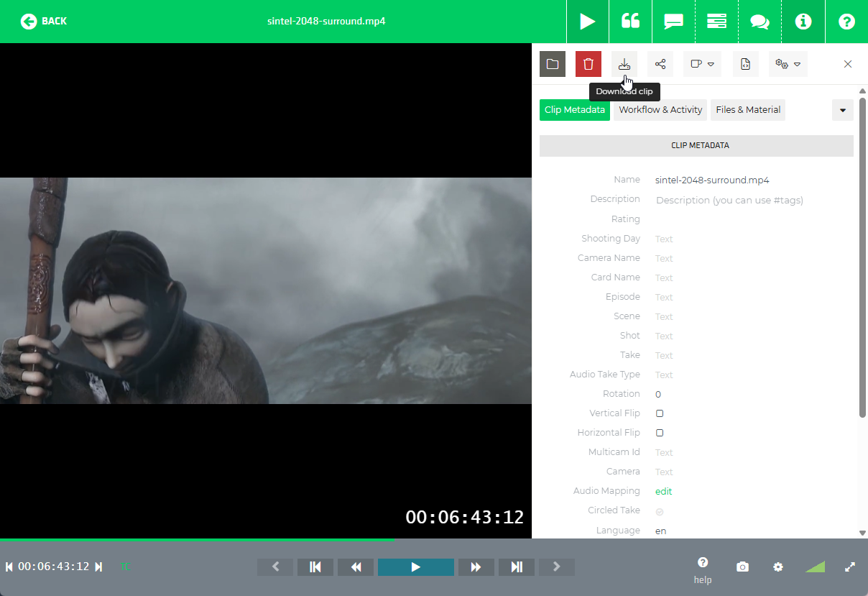The image size is (868, 596).
Task: Play the video with center play button
Action: 416,567
